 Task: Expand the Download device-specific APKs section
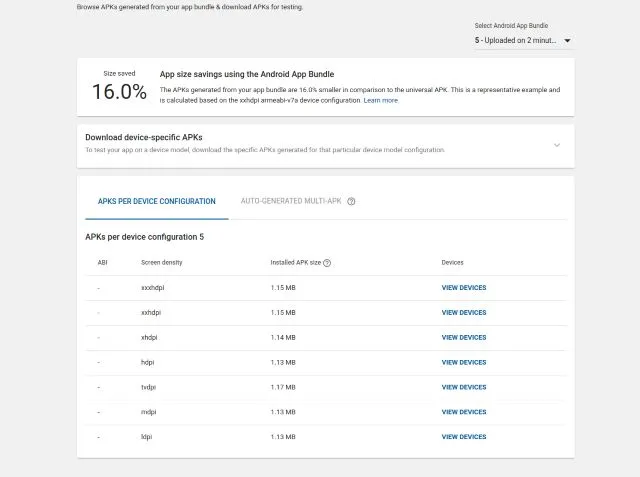tap(557, 144)
